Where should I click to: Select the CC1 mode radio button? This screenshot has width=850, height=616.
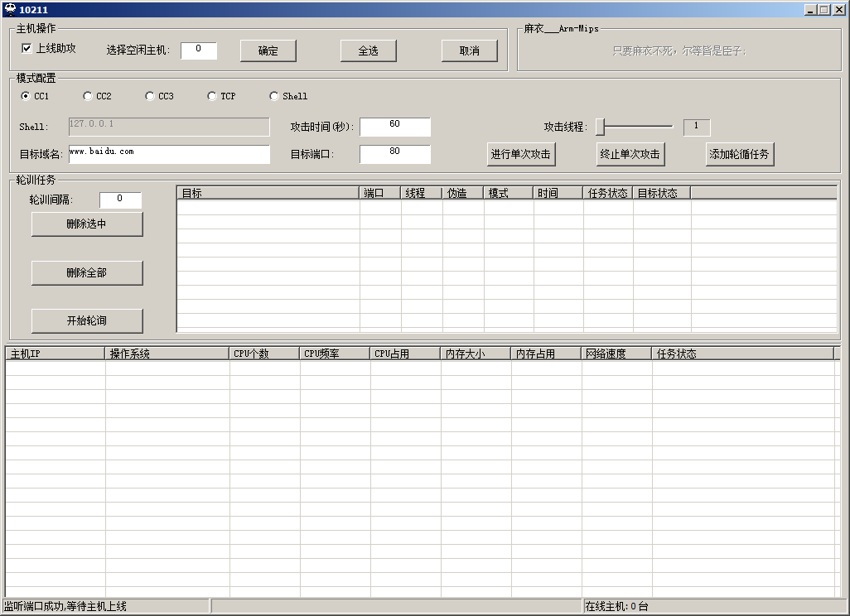click(26, 96)
